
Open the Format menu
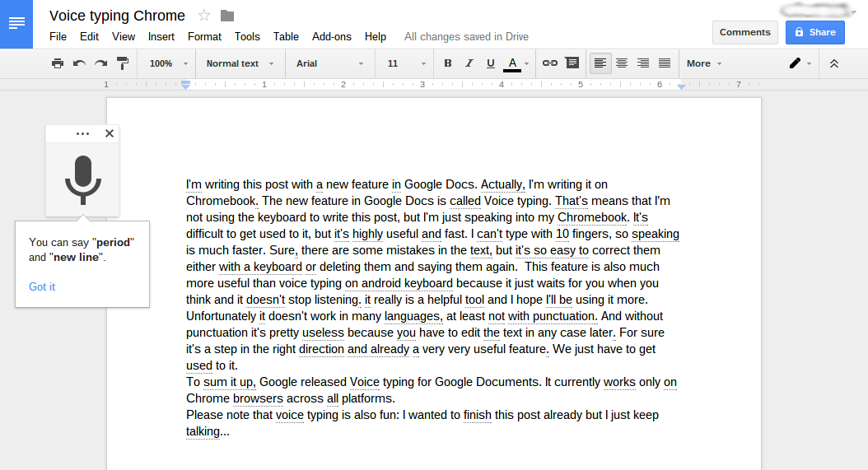point(204,36)
